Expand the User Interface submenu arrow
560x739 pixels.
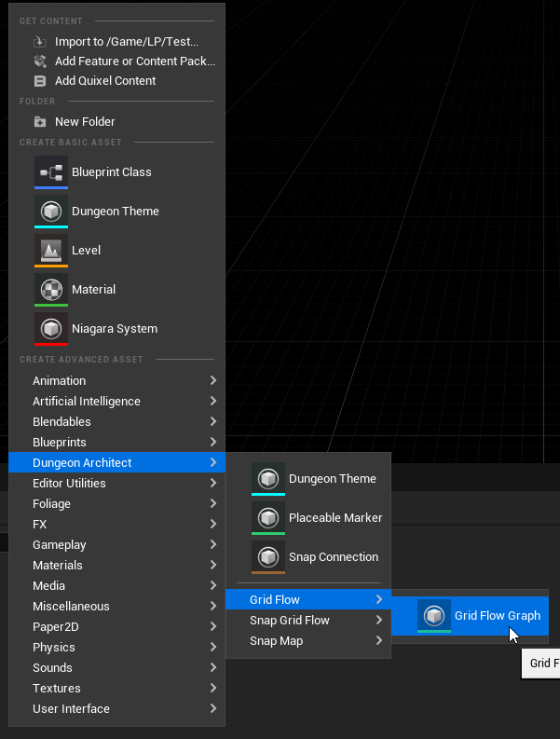tap(213, 708)
